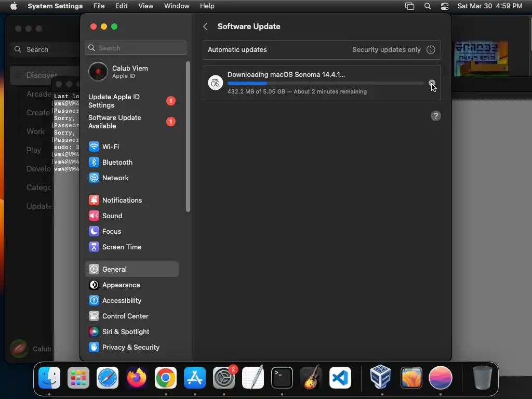Open Sound settings
The image size is (532, 399).
tap(132, 216)
